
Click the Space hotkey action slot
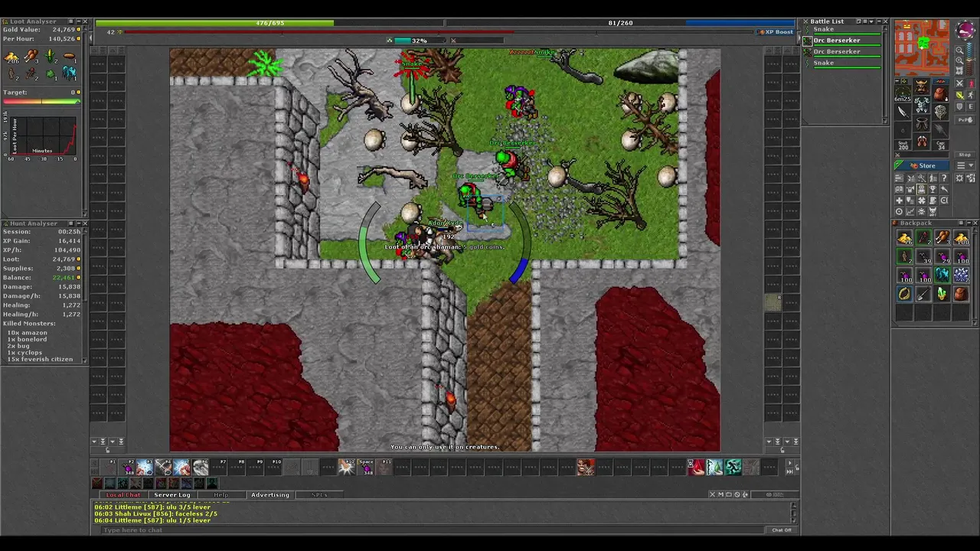(x=366, y=466)
